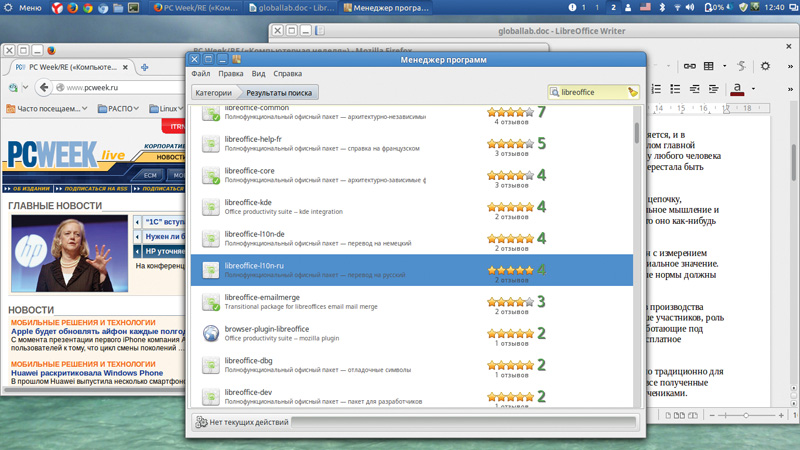The height and width of the screenshot is (450, 800).
Task: Open the user account tray icon
Action: coord(628,8)
